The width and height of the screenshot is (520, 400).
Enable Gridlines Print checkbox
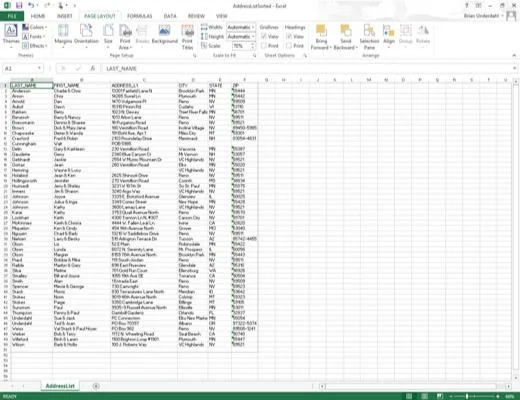tap(264, 46)
